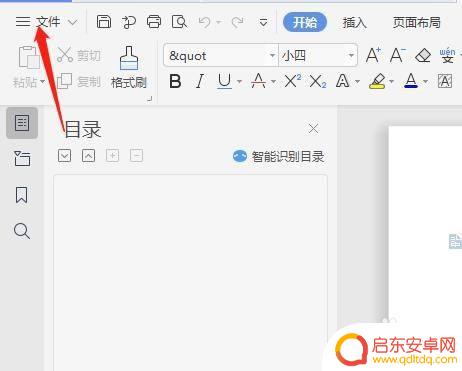Open the Undo history dropdown arrow
The height and width of the screenshot is (371, 462).
(x=218, y=23)
